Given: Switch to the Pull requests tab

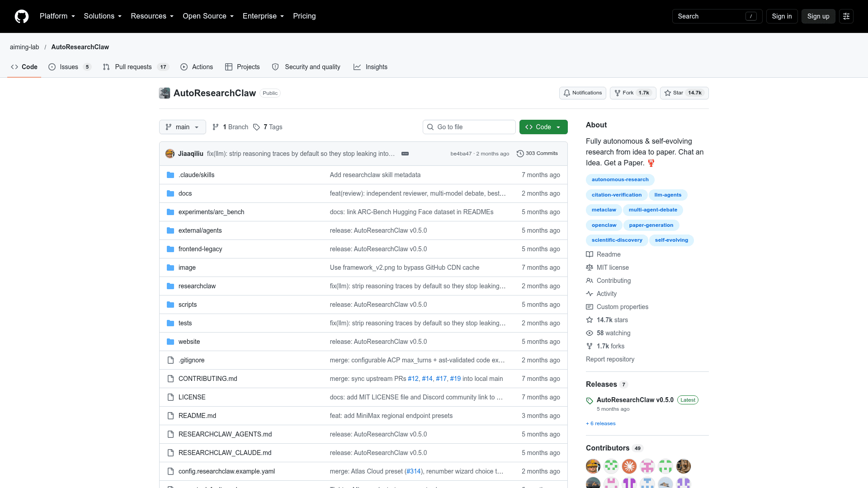Looking at the screenshot, I should pos(136,67).
